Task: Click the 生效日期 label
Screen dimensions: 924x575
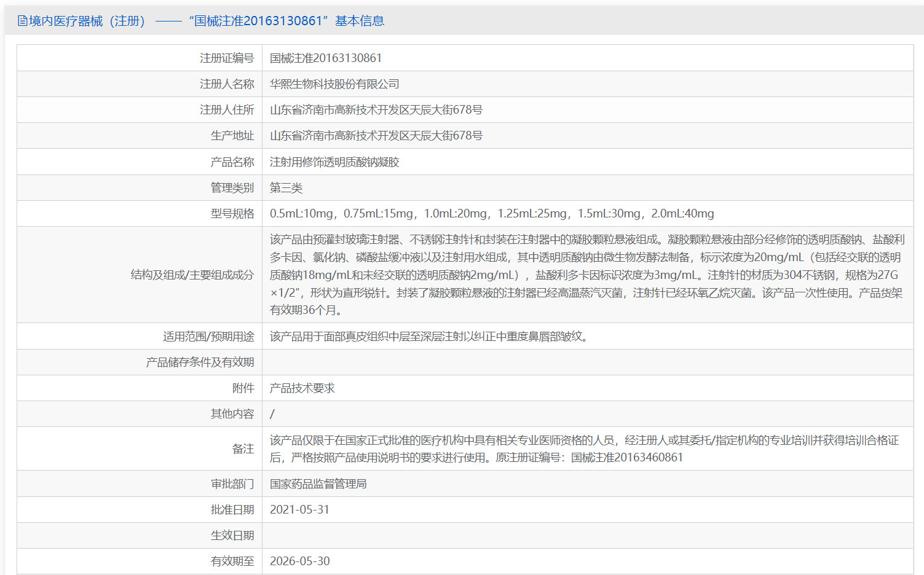Action: tap(232, 536)
